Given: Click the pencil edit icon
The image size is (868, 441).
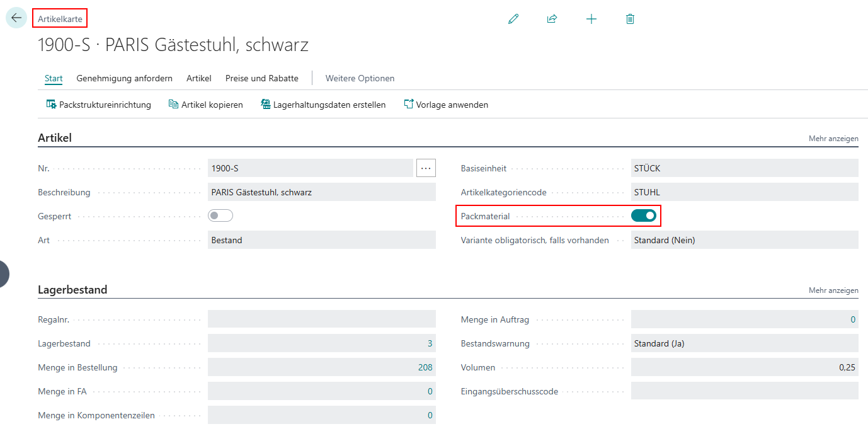Looking at the screenshot, I should click(513, 19).
